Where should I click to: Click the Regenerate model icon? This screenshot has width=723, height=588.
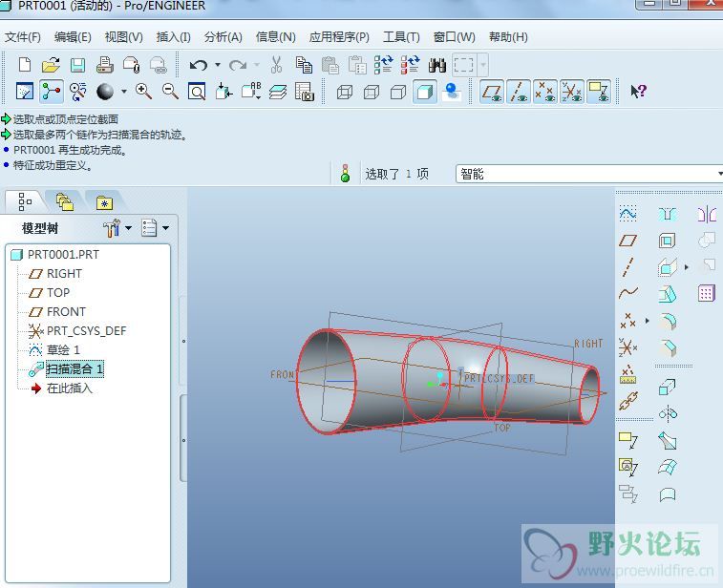coord(383,65)
